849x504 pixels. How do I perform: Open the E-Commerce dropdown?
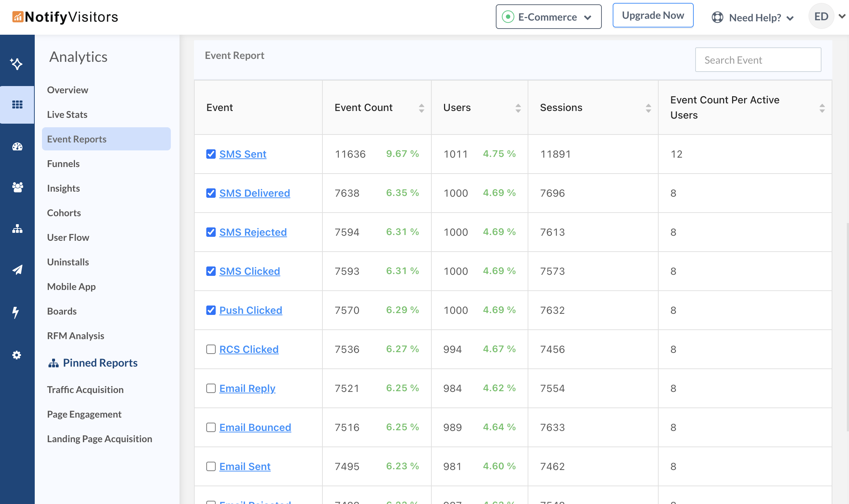548,17
